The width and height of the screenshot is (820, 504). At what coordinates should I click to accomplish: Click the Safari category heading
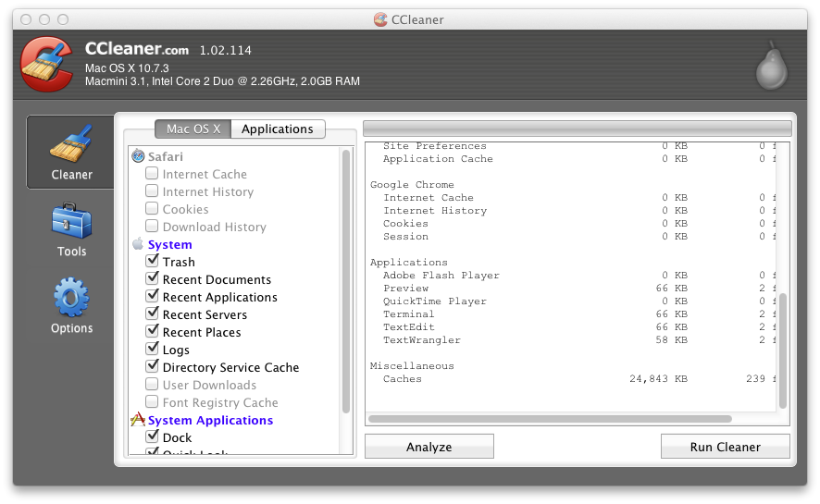[x=166, y=156]
